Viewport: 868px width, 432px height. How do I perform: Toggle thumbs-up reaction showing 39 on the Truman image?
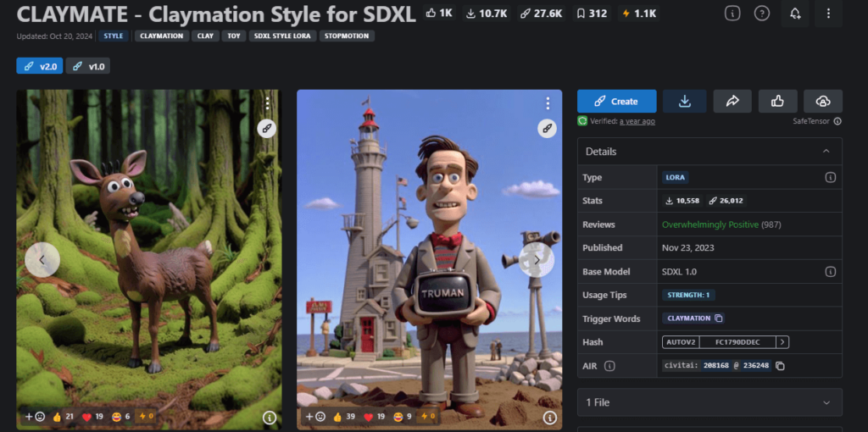(x=344, y=417)
